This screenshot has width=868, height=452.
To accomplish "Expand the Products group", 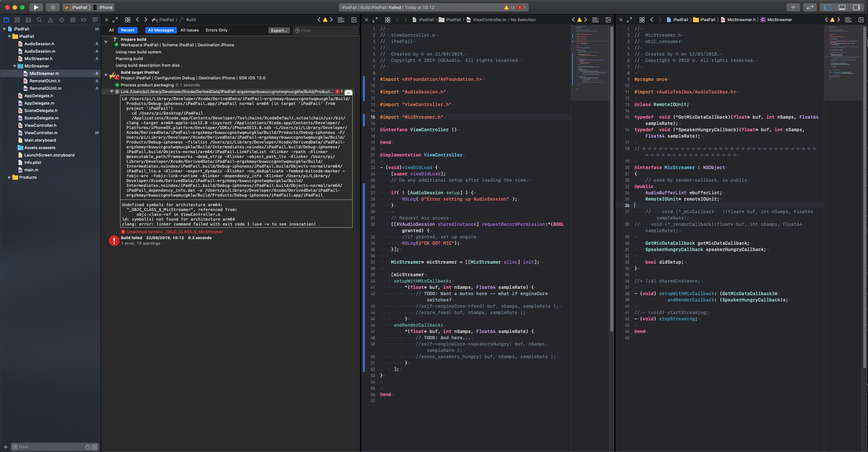I will [9, 177].
